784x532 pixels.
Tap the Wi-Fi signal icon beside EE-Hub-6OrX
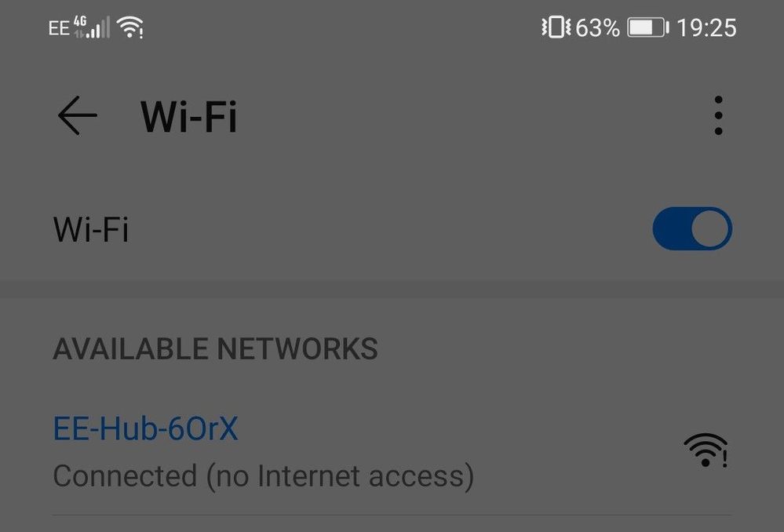click(705, 450)
